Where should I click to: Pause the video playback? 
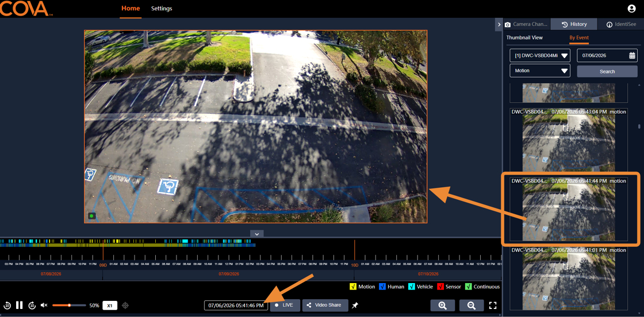click(20, 305)
